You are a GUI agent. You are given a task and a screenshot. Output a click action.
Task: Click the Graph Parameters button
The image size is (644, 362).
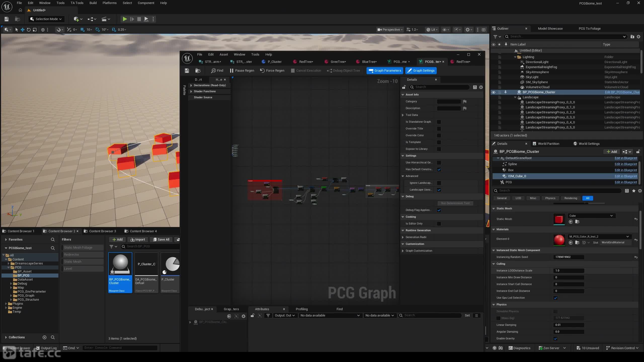click(385, 71)
